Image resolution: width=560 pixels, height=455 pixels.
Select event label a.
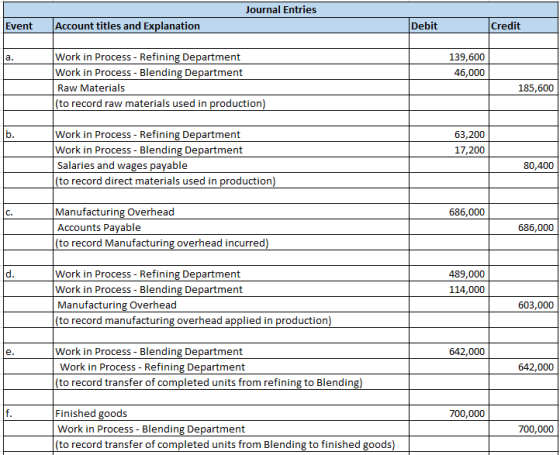point(29,57)
